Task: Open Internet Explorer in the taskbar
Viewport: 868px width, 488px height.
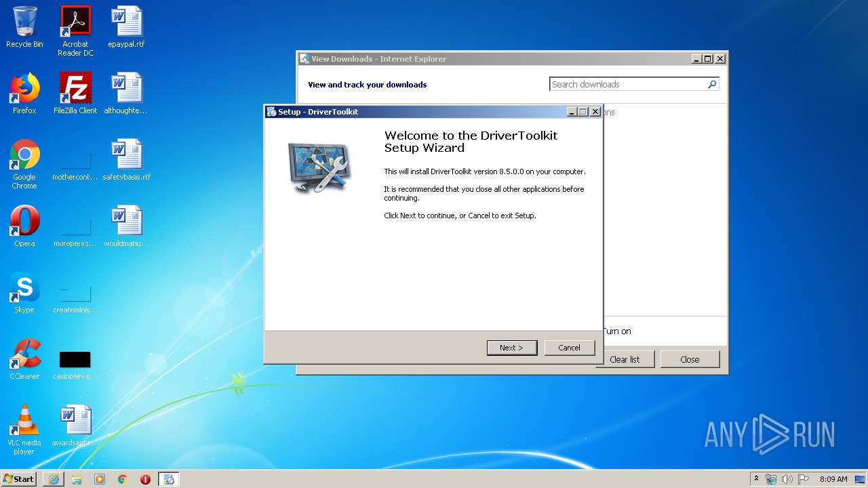Action: pos(54,479)
